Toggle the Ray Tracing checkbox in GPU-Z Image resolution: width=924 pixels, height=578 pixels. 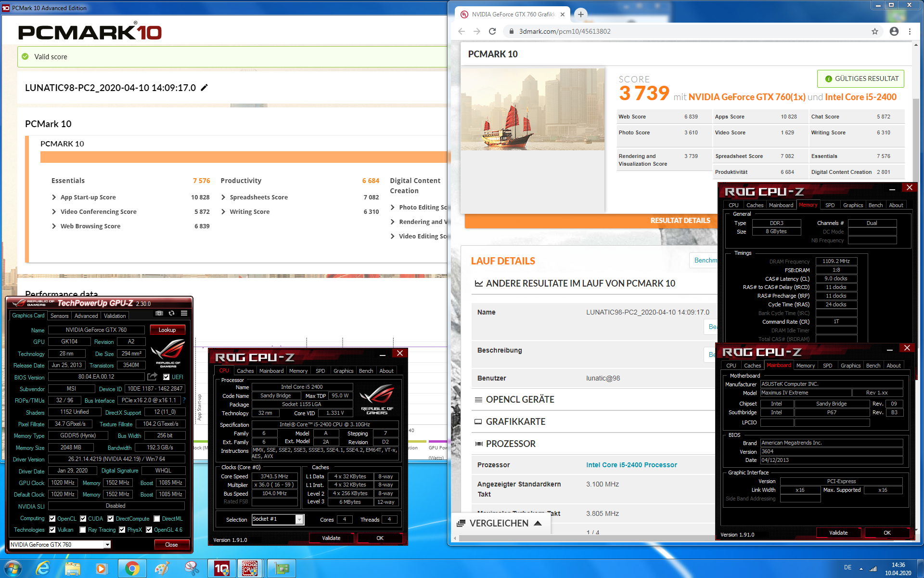pos(83,530)
